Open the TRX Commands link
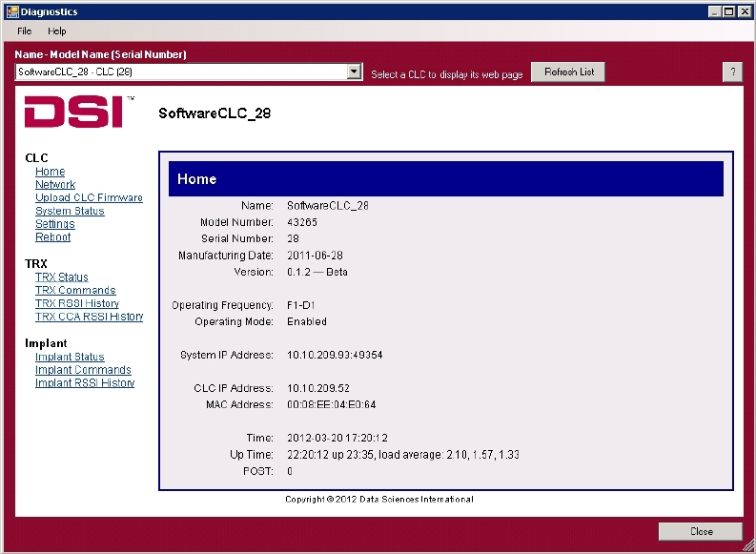 point(75,290)
